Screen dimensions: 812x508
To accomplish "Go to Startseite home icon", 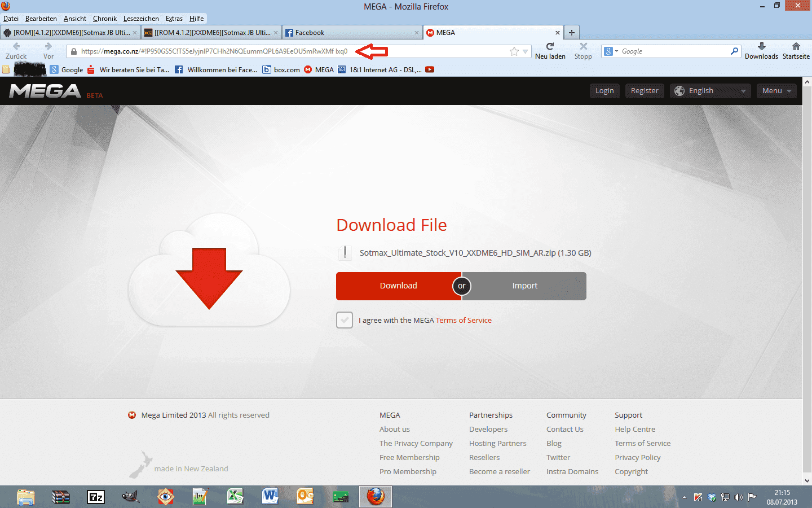I will click(796, 46).
